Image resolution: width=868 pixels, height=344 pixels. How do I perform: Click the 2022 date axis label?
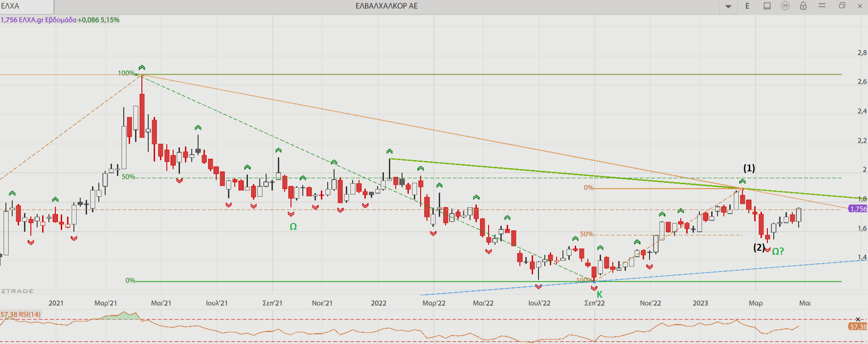[378, 303]
